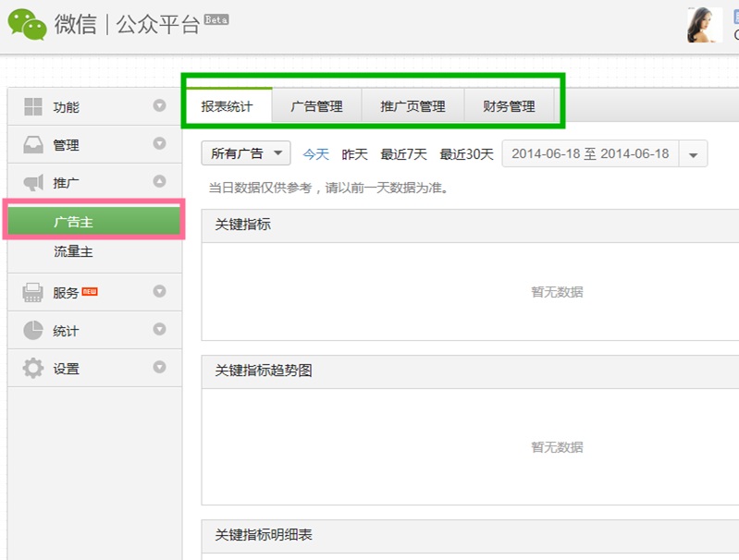Click the 统计 pie chart icon
The height and width of the screenshot is (560, 739).
[x=33, y=331]
